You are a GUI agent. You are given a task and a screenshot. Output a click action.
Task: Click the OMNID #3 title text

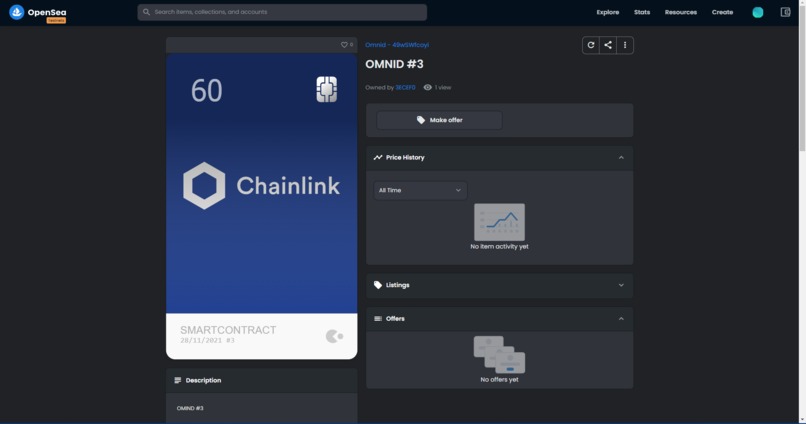(394, 64)
